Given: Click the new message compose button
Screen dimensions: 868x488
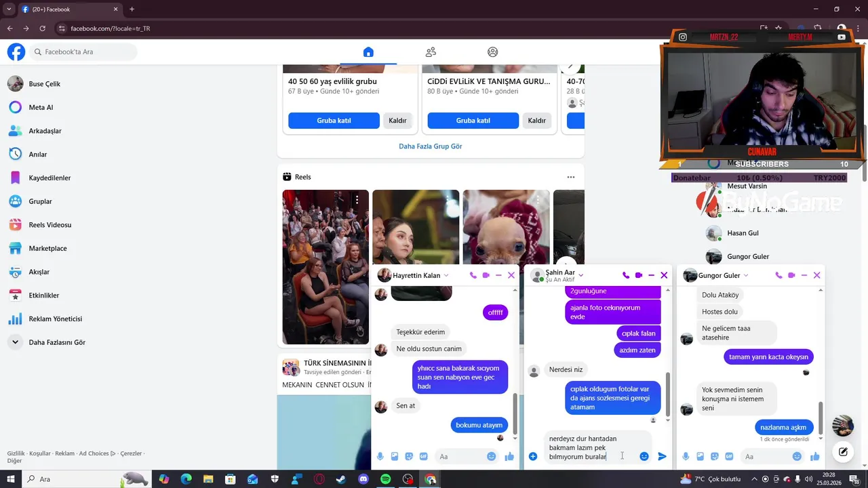Looking at the screenshot, I should (x=843, y=451).
